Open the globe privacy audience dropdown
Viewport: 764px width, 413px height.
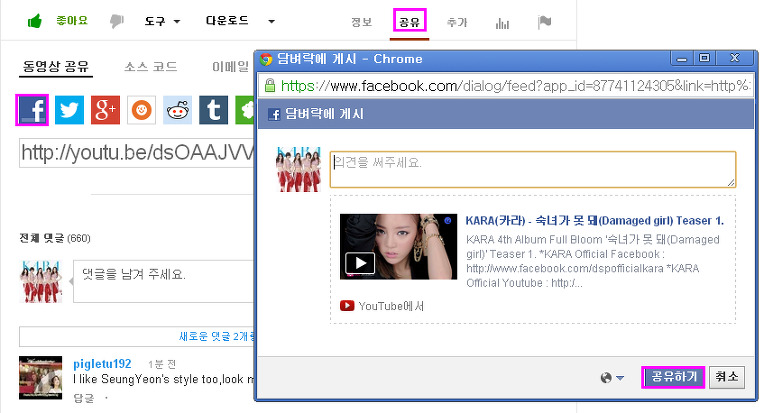(x=612, y=377)
